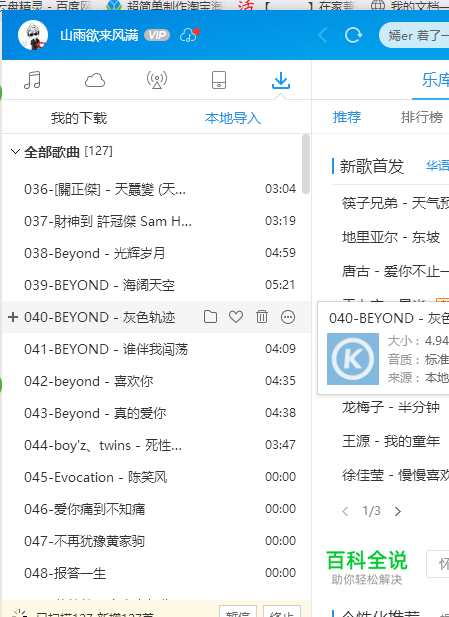The width and height of the screenshot is (449, 617).
Task: Delete 灰色轨迹 with trash icon
Action: click(x=262, y=317)
